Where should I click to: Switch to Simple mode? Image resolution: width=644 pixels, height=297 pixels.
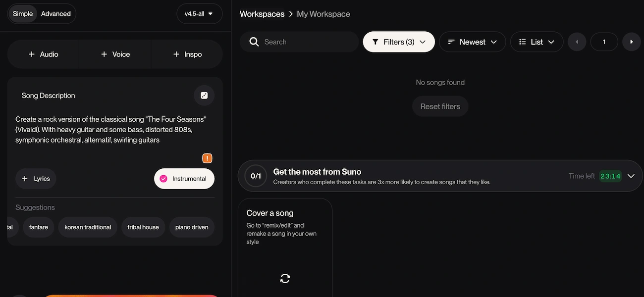[x=23, y=14]
